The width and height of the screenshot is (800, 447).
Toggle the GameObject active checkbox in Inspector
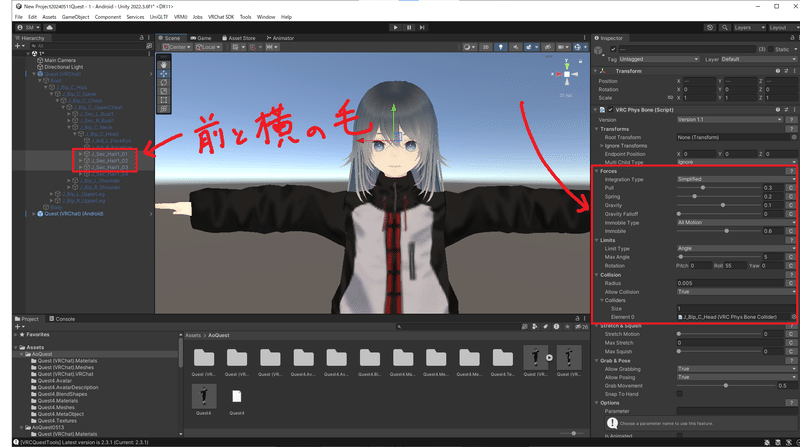[613, 49]
